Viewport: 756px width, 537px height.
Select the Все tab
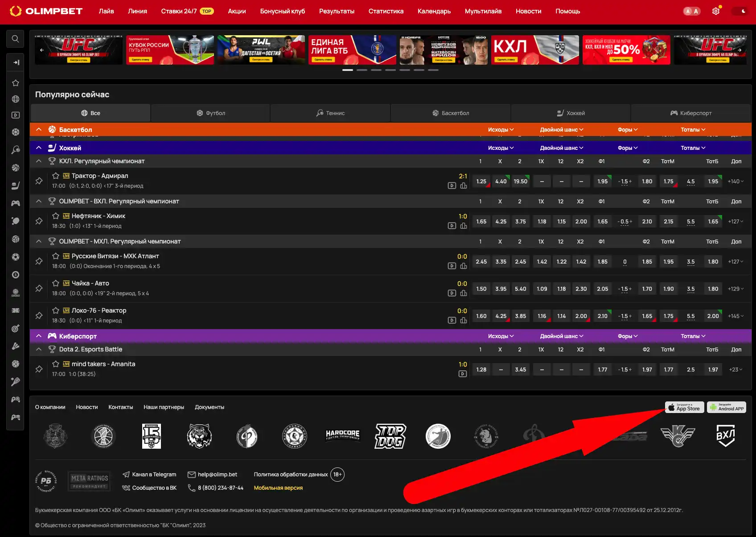click(90, 113)
